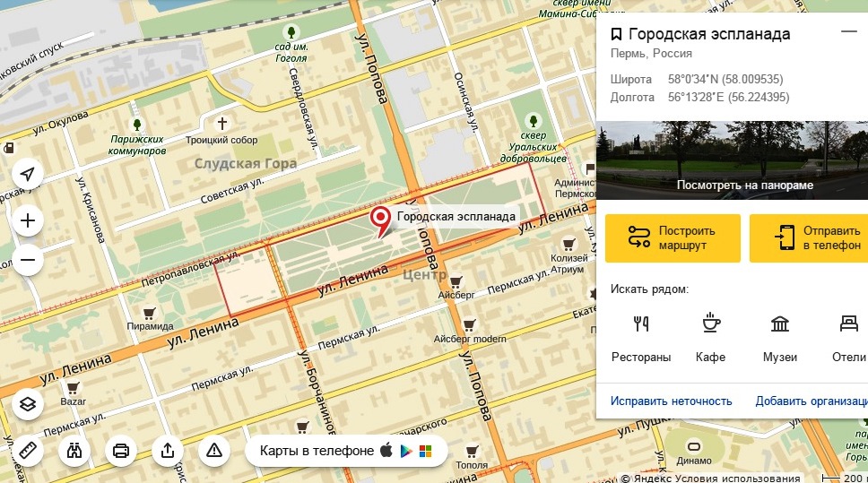This screenshot has height=483, width=868.
Task: Search nearby Кафе
Action: [x=711, y=338]
